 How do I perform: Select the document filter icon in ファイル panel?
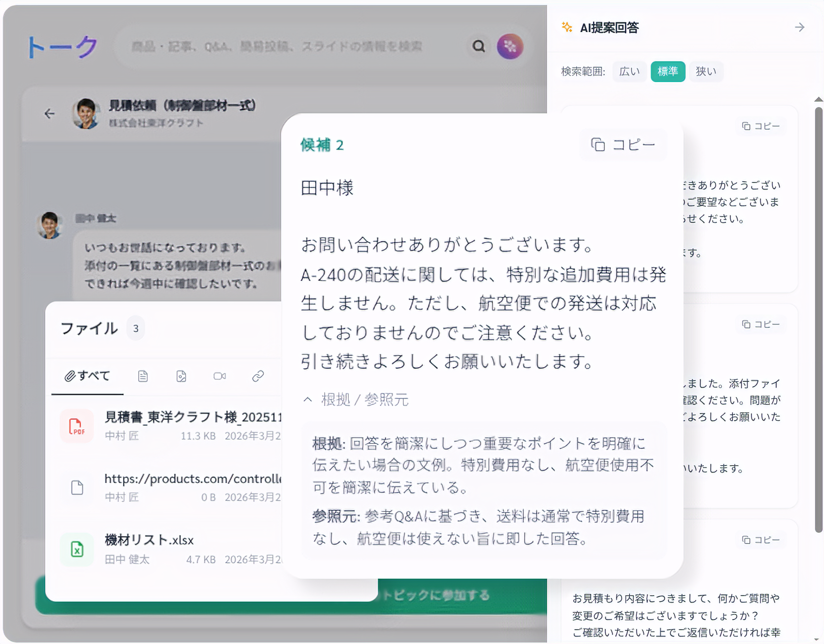pyautogui.click(x=143, y=376)
